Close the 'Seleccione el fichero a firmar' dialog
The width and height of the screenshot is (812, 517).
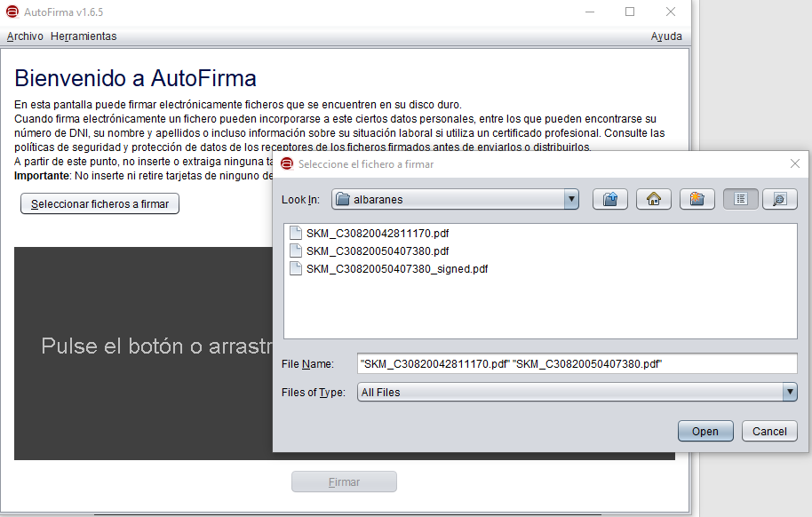pyautogui.click(x=795, y=163)
